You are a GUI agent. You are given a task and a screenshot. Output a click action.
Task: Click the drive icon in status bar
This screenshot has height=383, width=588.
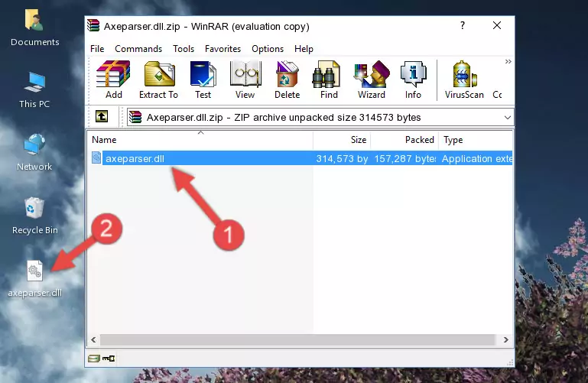(94, 359)
